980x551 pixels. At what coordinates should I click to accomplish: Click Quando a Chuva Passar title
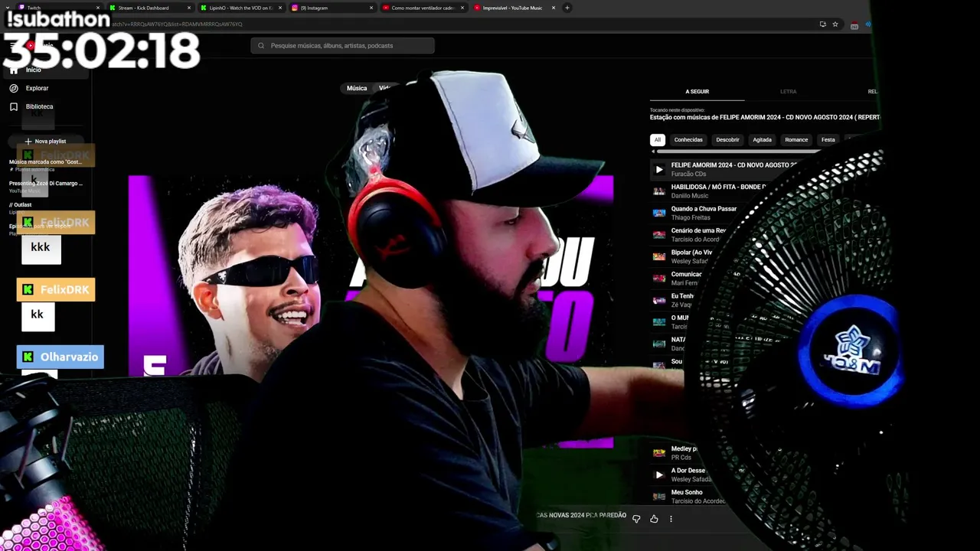click(x=704, y=209)
